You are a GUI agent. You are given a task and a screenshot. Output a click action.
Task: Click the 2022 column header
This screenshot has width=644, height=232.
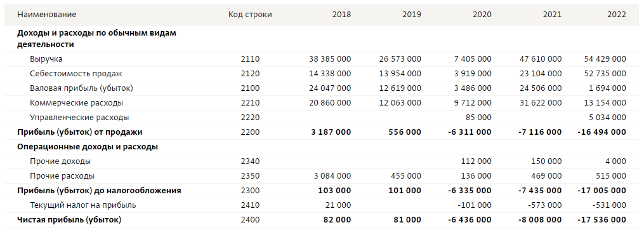click(617, 15)
